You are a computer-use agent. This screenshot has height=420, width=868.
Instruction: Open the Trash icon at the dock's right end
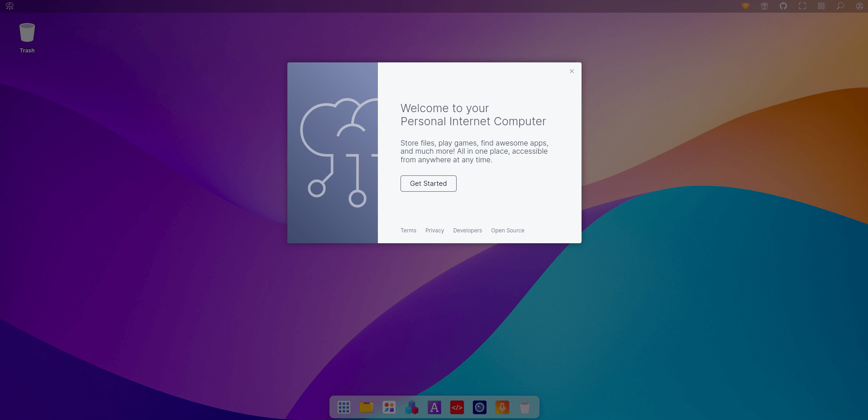click(525, 407)
